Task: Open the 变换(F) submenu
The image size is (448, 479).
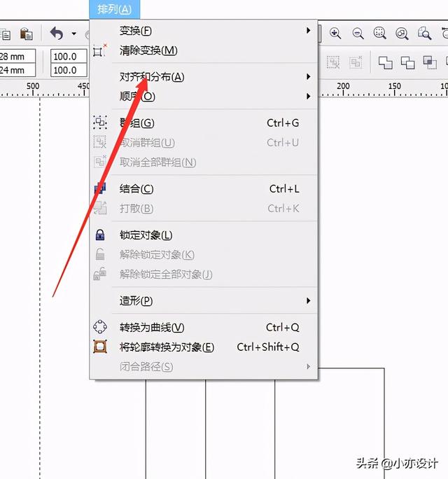Action: click(204, 31)
